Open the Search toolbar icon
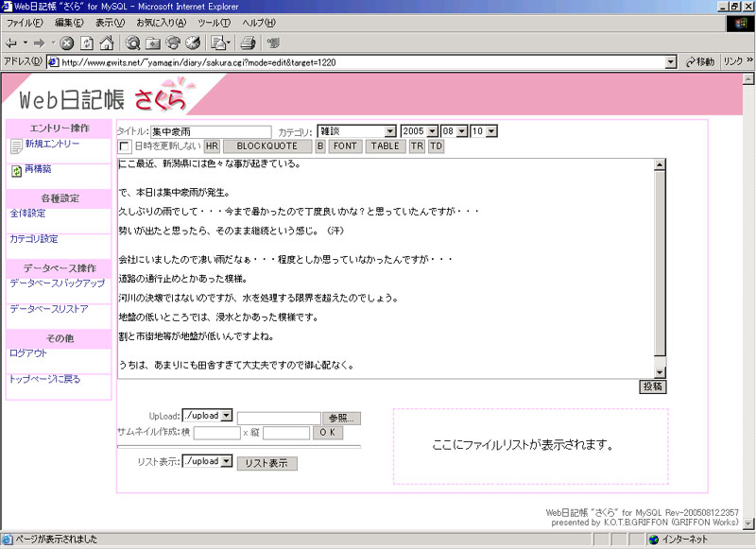This screenshot has width=756, height=549. (x=132, y=43)
